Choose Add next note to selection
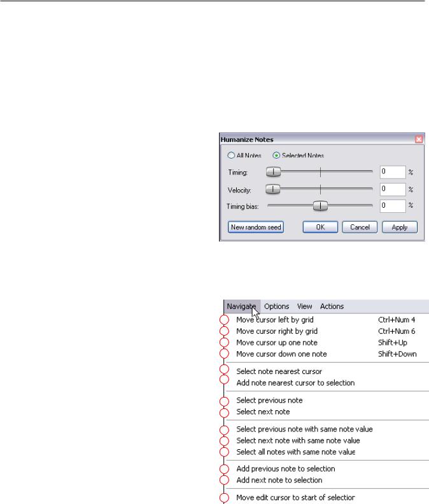This screenshot has width=429, height=504. click(327, 480)
